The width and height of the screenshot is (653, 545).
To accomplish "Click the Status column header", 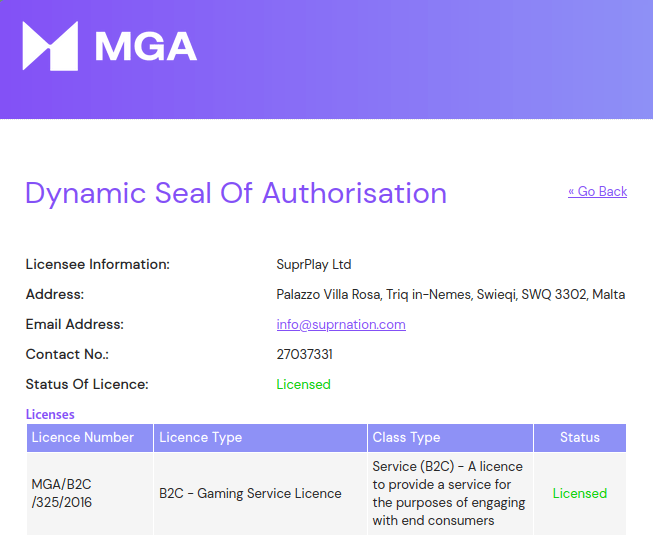I will 579,437.
